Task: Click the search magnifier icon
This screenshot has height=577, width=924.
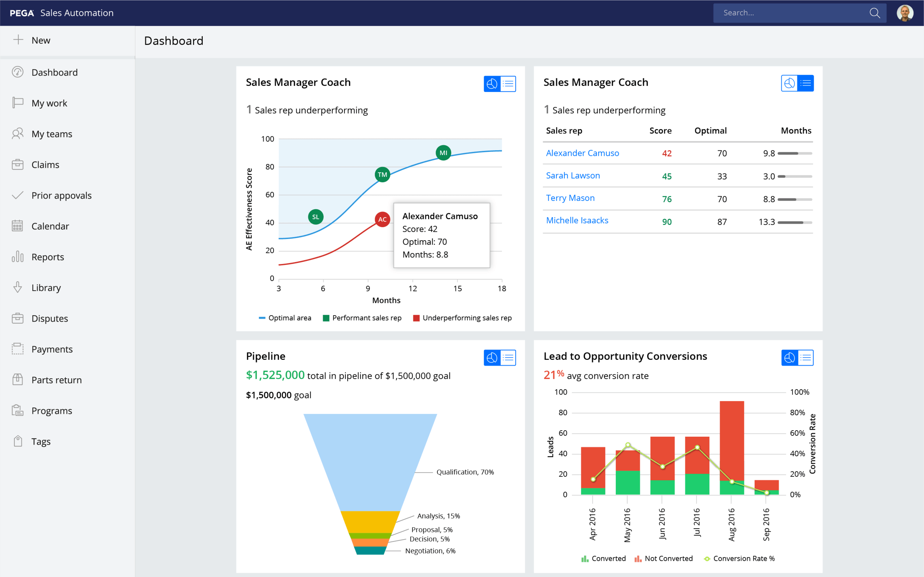Action: click(874, 13)
